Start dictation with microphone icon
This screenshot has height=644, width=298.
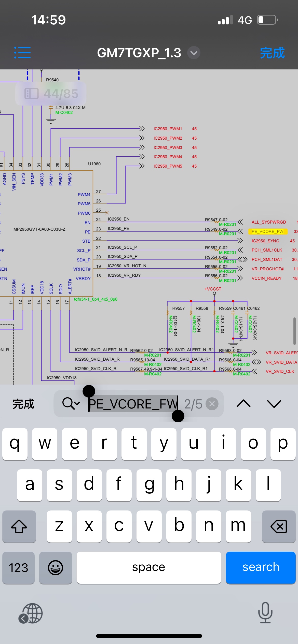click(x=265, y=613)
